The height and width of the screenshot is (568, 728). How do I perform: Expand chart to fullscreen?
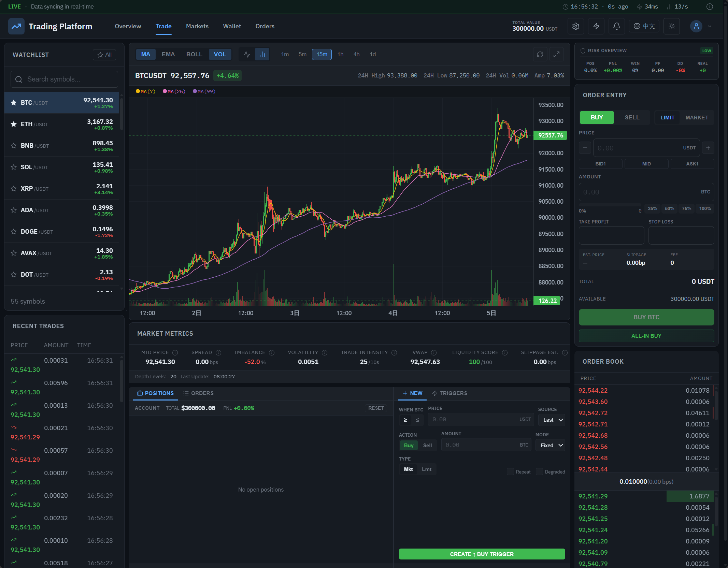[x=556, y=55]
